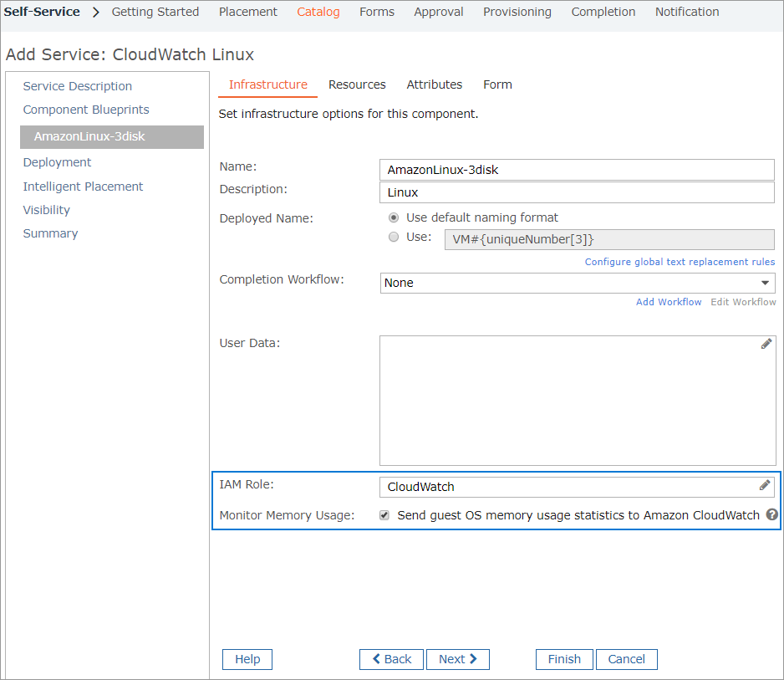The height and width of the screenshot is (680, 784).
Task: Click the Back button
Action: click(x=391, y=659)
